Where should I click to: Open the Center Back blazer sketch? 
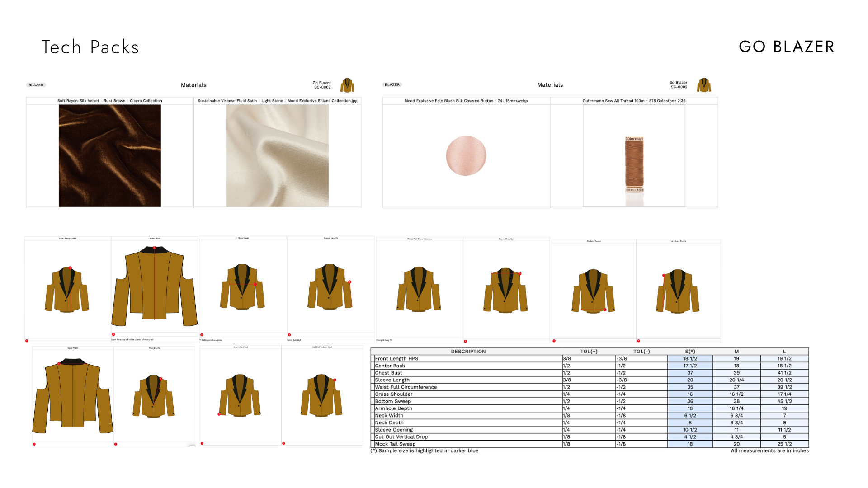[x=155, y=286]
